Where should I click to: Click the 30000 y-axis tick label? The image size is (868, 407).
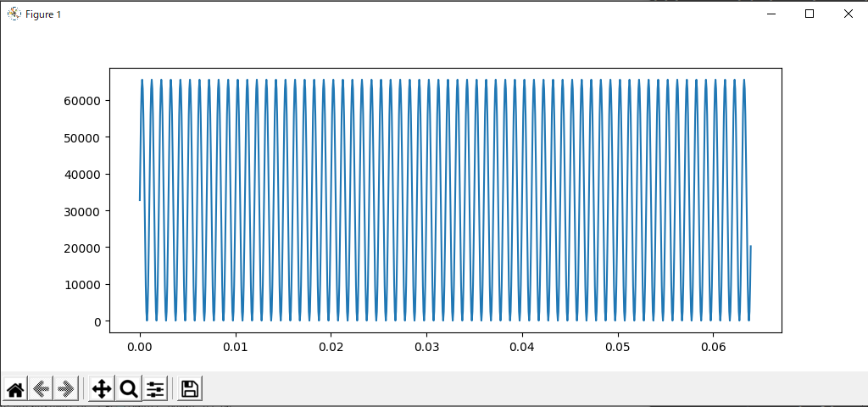83,211
